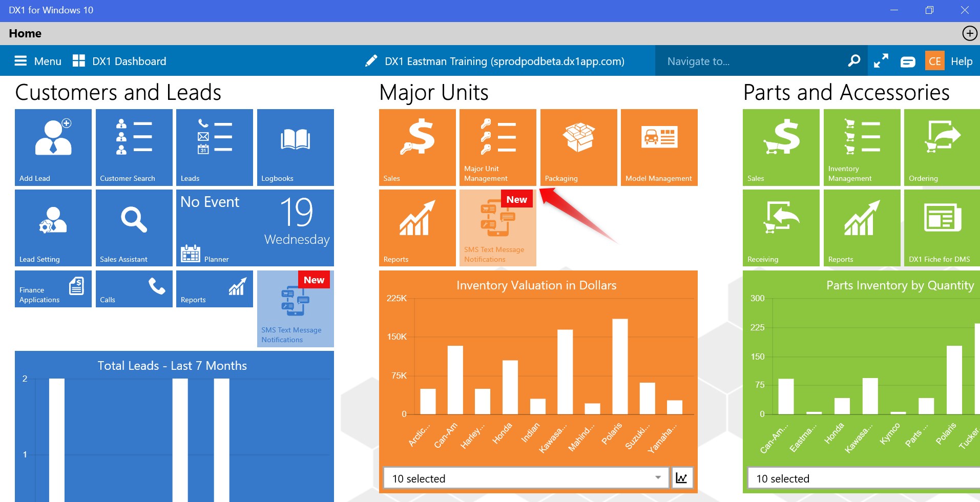Switch Inventory Valuation chart type icon
980x502 pixels.
coord(682,478)
